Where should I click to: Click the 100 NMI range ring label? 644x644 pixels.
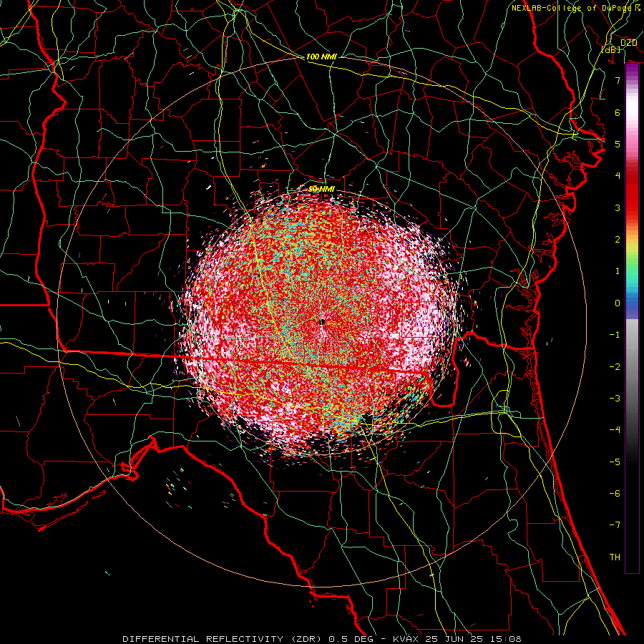pos(321,57)
